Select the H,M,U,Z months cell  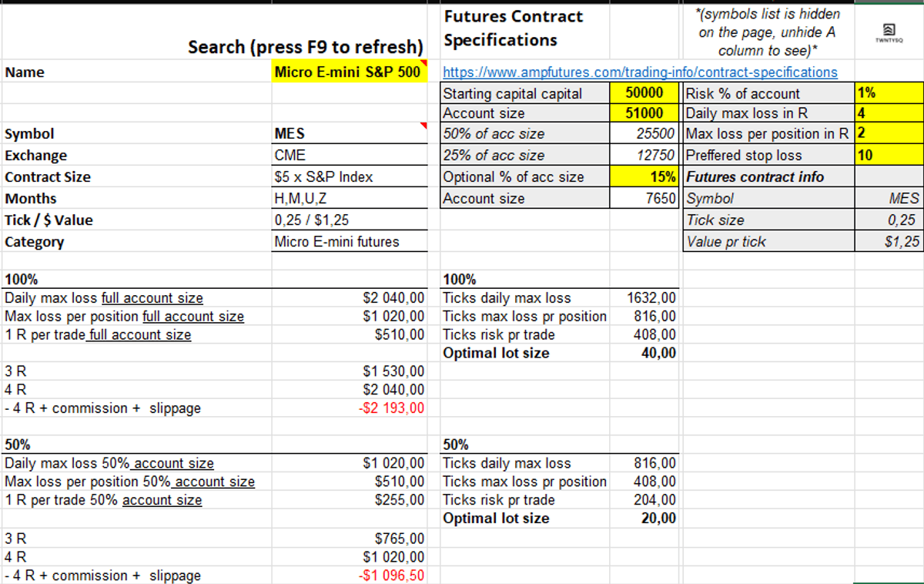[x=348, y=198]
